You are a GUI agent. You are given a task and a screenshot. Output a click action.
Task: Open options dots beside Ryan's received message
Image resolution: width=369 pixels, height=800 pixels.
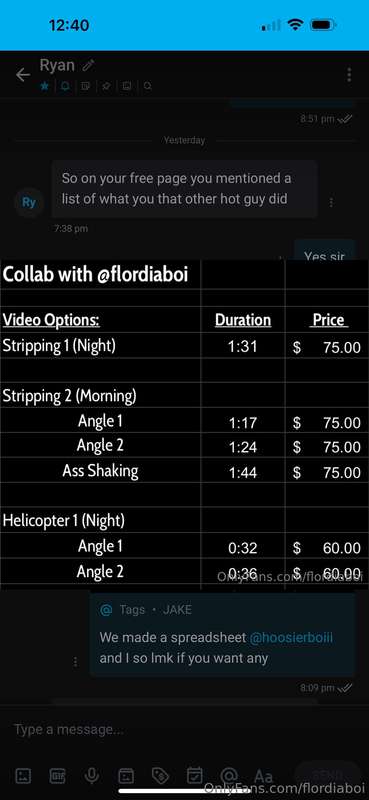(331, 203)
